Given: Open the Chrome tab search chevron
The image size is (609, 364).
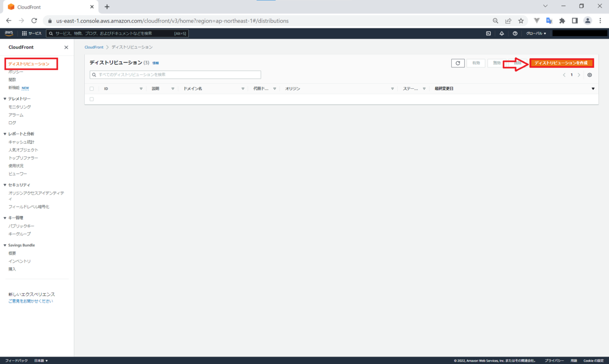Looking at the screenshot, I should coord(545,6).
